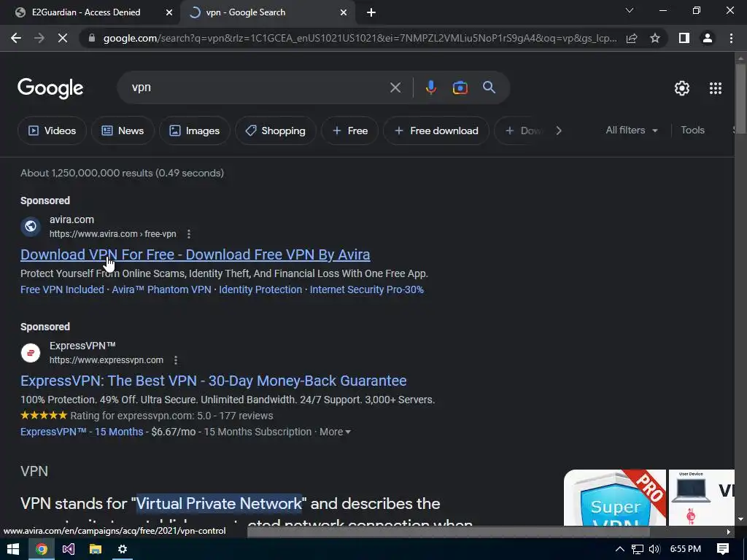Open Windows Start menu

coord(13,549)
